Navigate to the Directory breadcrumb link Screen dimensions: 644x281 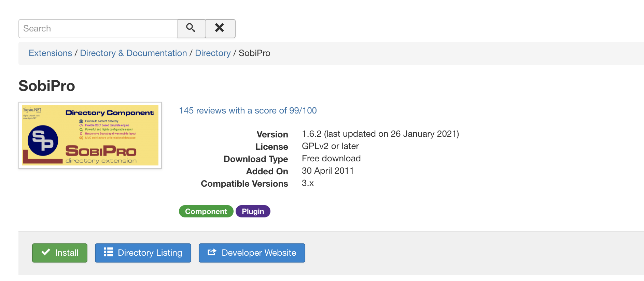tap(213, 53)
